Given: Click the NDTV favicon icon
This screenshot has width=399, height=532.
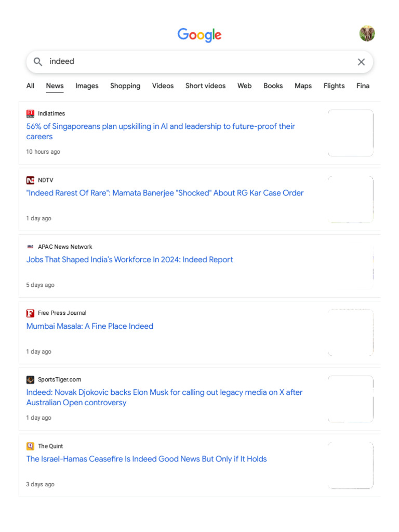Looking at the screenshot, I should 30,180.
